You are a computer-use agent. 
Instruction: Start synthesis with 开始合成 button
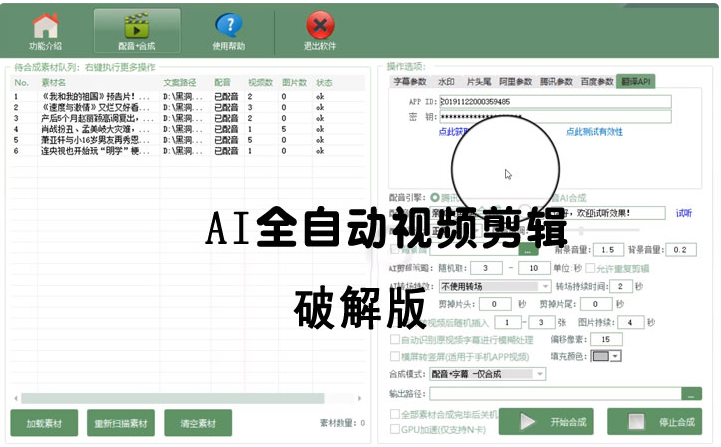(546, 421)
